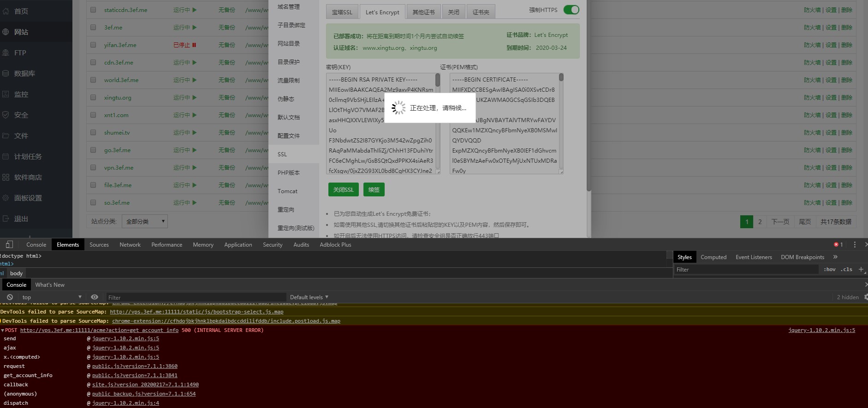Click the 网站 globe icon in sidebar

coord(6,32)
